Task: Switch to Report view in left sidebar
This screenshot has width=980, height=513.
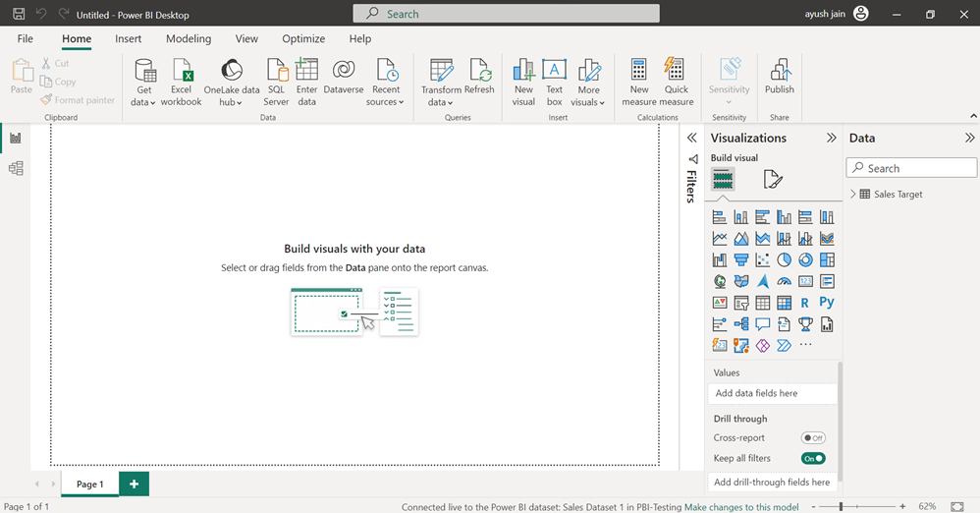Action: point(16,138)
